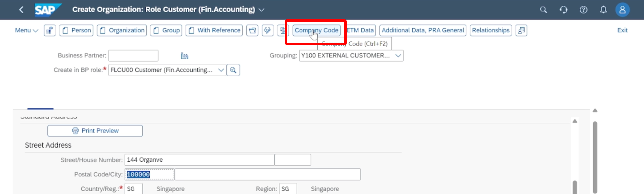The height and width of the screenshot is (194, 644).
Task: Click the Postal Code field showing 100000
Action: 150,174
